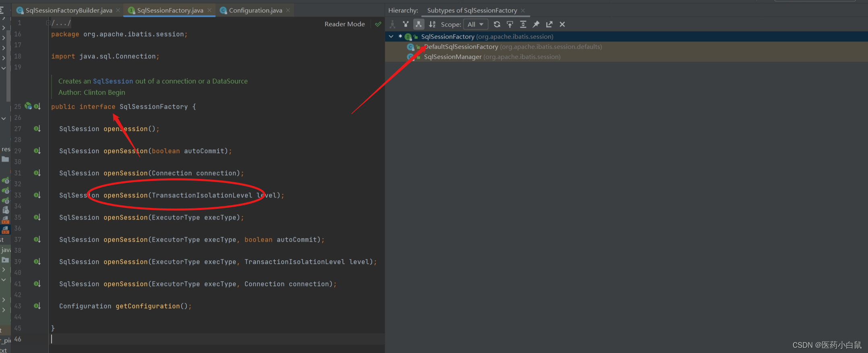This screenshot has height=353, width=868.
Task: Click the SqlSessionFactory interface name in code
Action: (x=153, y=107)
